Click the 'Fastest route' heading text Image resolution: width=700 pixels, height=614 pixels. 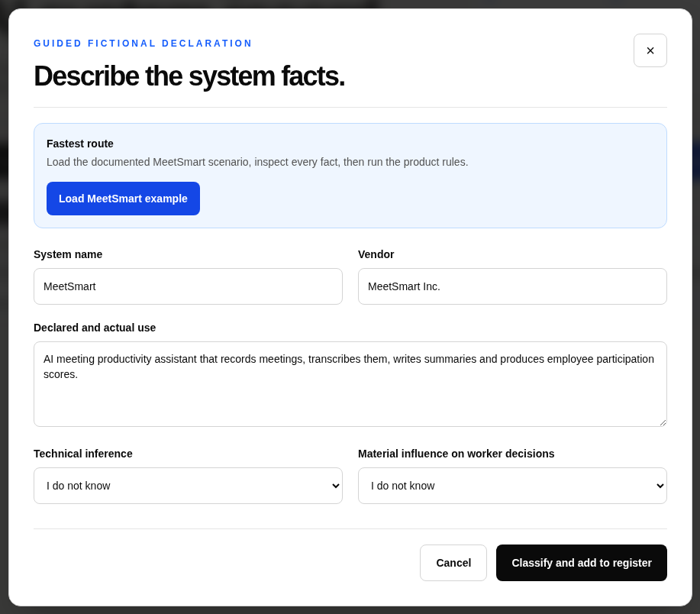pos(80,144)
